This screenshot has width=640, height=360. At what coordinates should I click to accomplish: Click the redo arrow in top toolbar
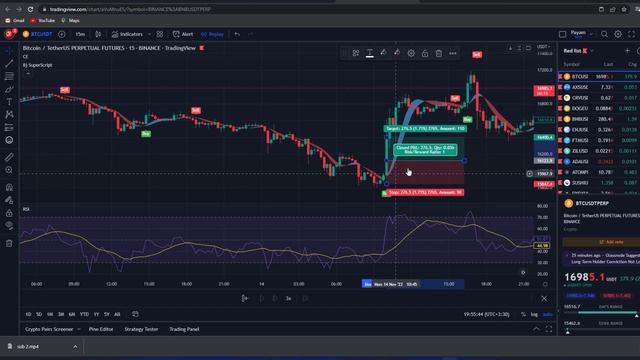tap(250, 34)
